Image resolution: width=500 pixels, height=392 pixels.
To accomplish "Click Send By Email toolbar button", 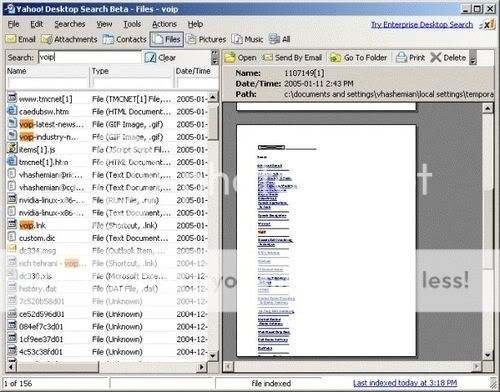I will pos(292,58).
